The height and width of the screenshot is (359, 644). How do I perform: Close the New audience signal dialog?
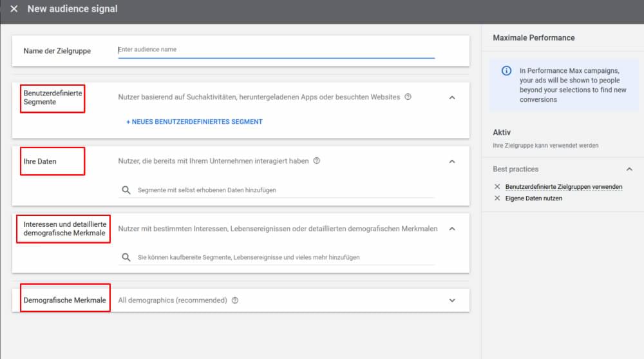coord(14,8)
